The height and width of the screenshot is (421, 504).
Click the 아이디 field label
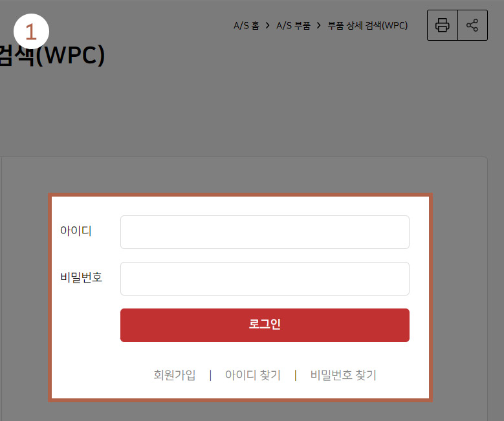click(x=76, y=230)
